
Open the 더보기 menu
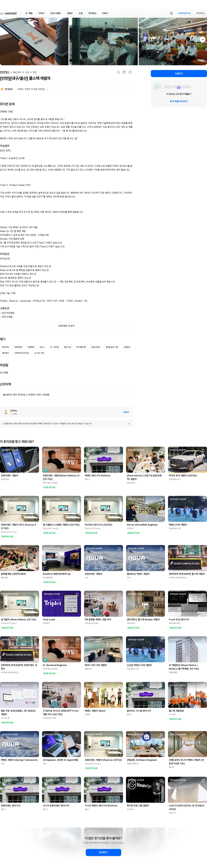point(105,13)
